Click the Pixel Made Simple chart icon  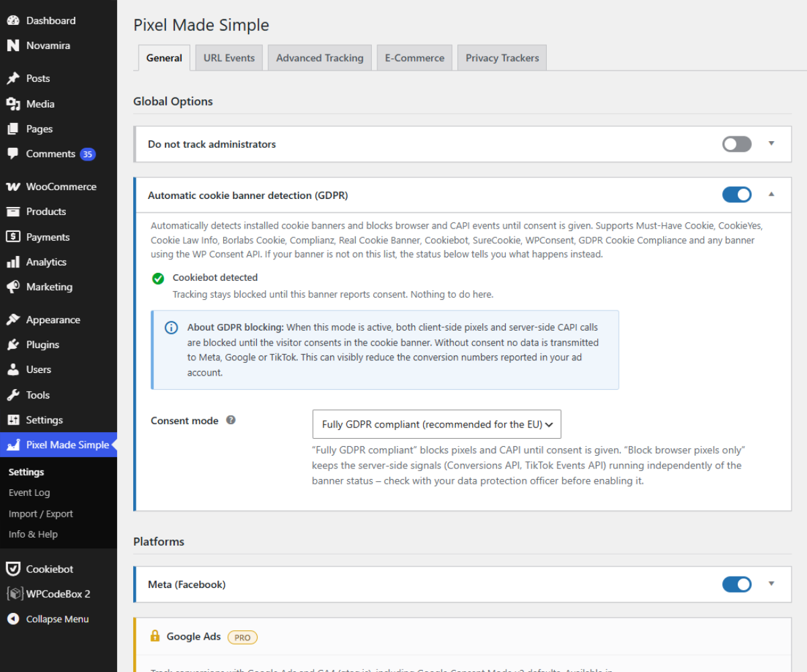pos(13,445)
